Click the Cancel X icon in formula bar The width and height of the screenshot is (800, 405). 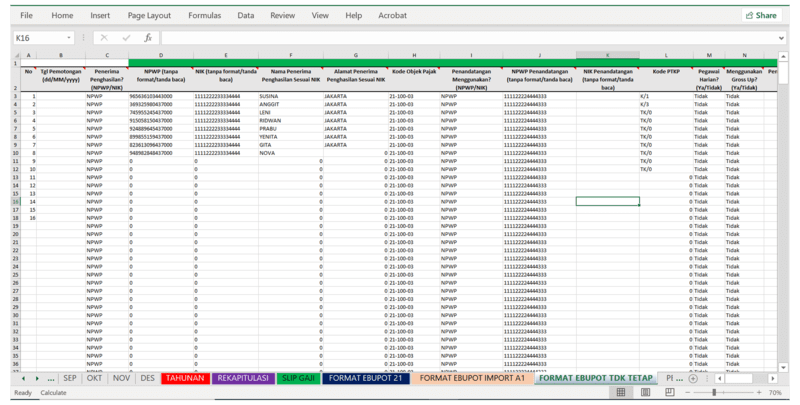click(x=104, y=38)
